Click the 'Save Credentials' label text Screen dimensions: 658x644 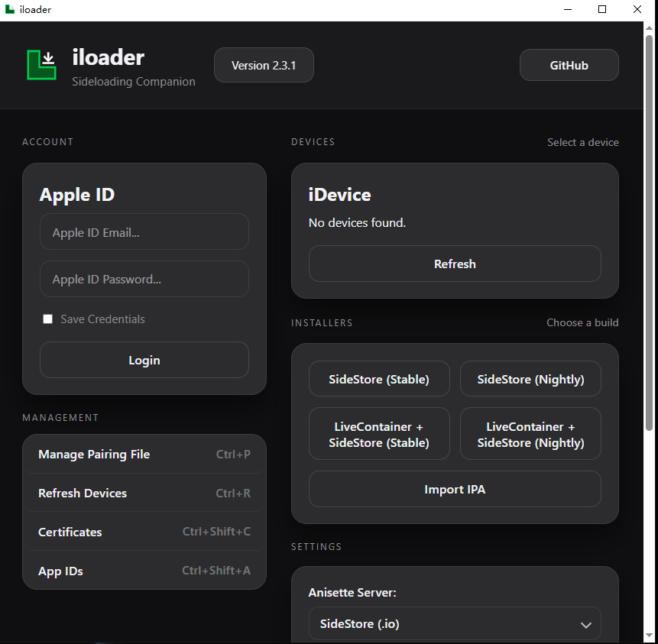(103, 319)
